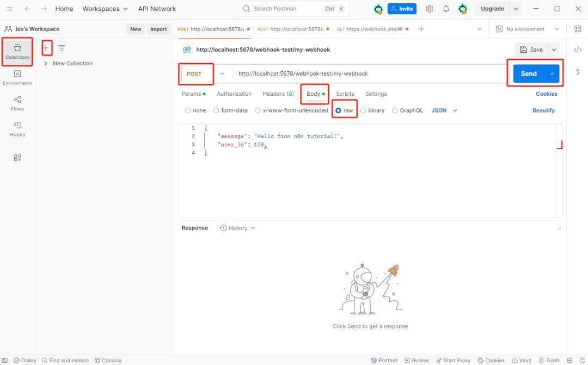Switch to the Body tab
The width and height of the screenshot is (588, 365).
pos(315,94)
